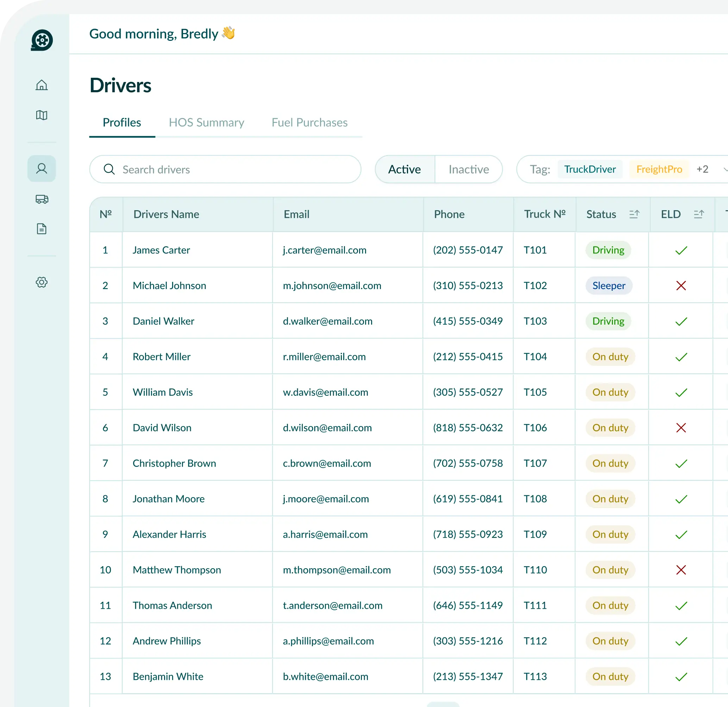Click email c.brown@email.com
The height and width of the screenshot is (707, 728).
(x=327, y=464)
